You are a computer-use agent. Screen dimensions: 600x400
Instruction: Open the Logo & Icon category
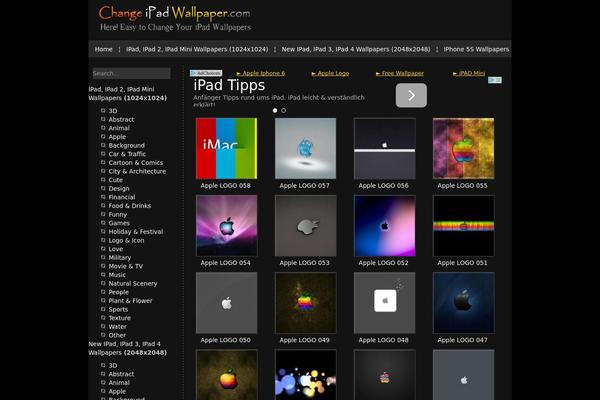[x=126, y=240]
